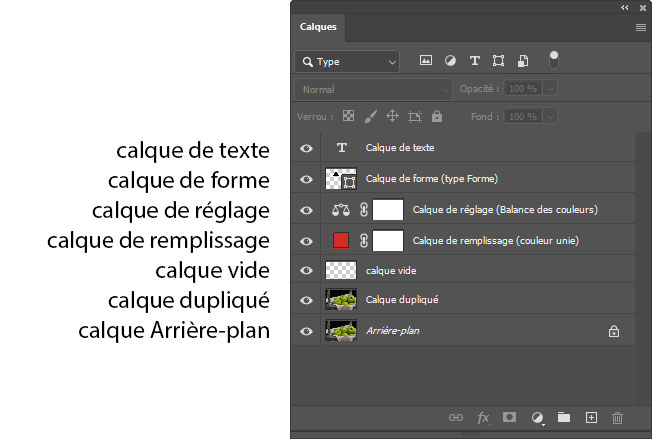
Task: Filter layers by smart object type
Action: click(523, 61)
